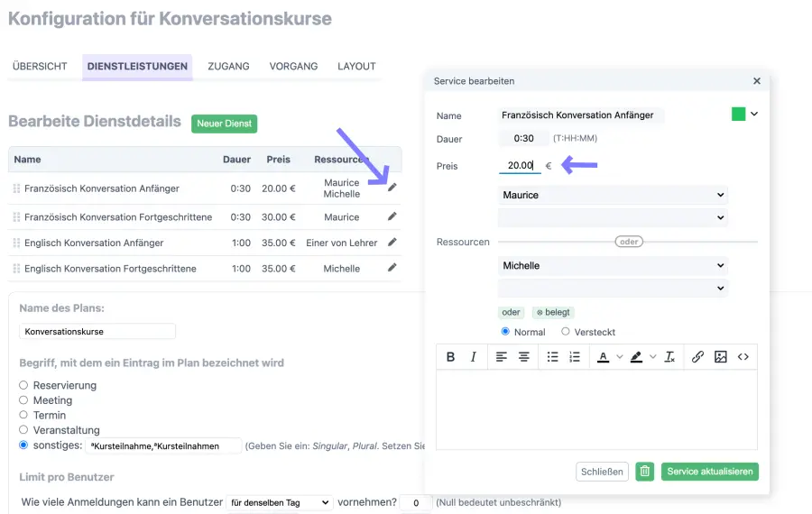Click the 'Einer von Lehrer' resource cell
The image size is (812, 514).
(x=341, y=243)
